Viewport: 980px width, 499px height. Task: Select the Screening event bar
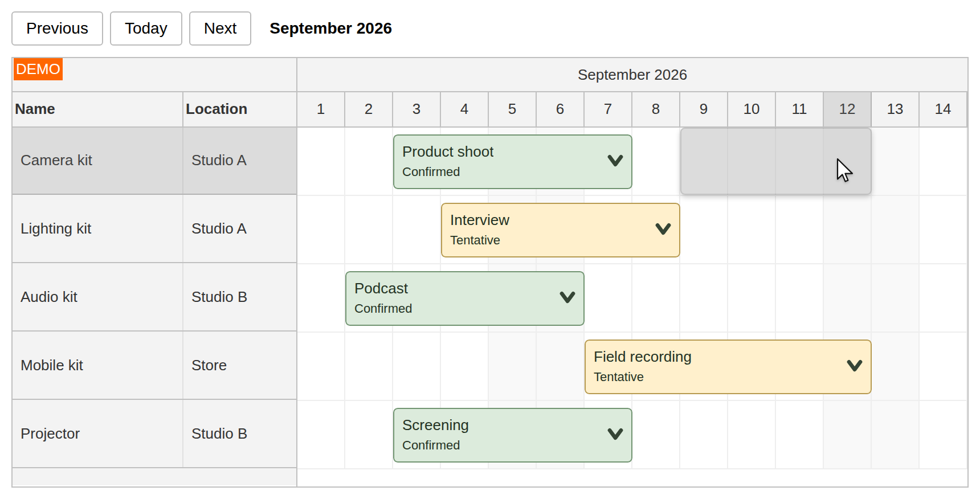[512, 435]
